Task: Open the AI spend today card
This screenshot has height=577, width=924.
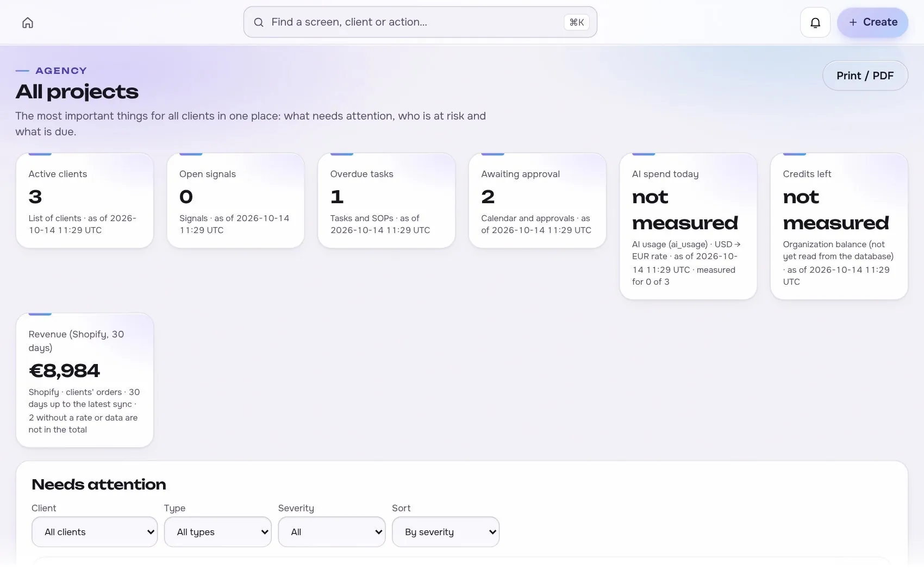Action: click(688, 226)
